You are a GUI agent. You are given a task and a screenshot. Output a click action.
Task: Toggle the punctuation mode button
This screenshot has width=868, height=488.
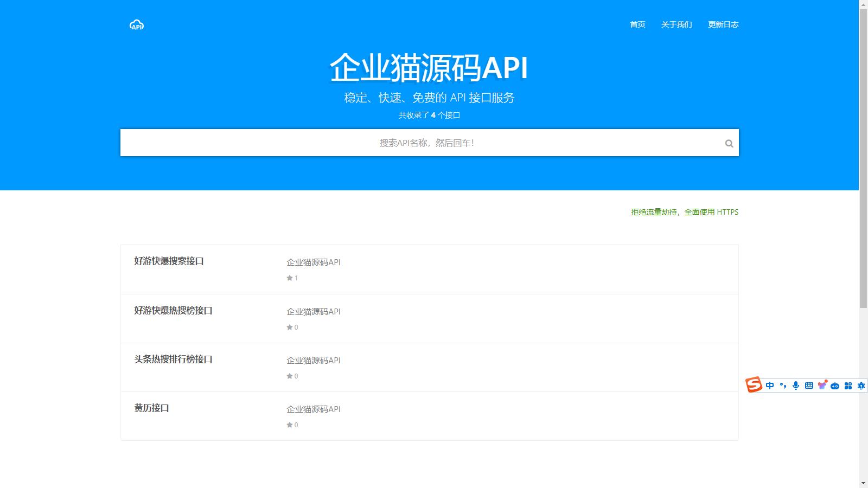[x=783, y=386]
